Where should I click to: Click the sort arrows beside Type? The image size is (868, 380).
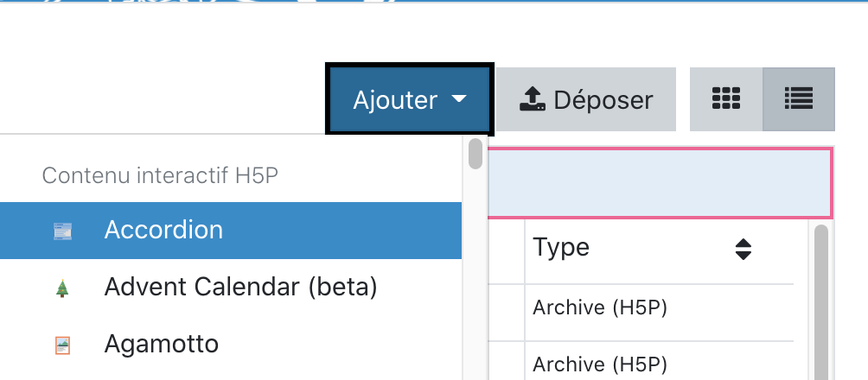(x=743, y=250)
